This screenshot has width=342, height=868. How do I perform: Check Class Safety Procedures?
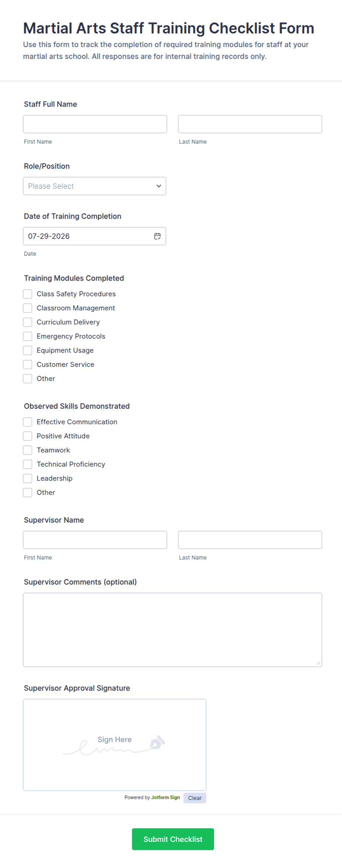pos(28,294)
